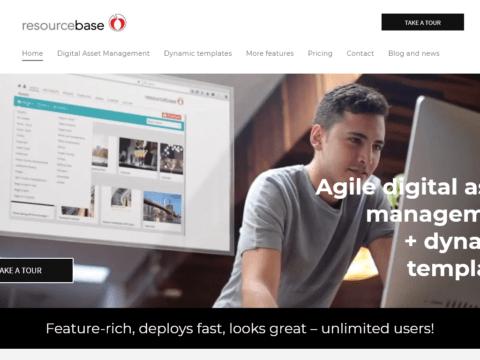
Task: Click the top-right TAKE A TOUR button
Action: (x=423, y=22)
